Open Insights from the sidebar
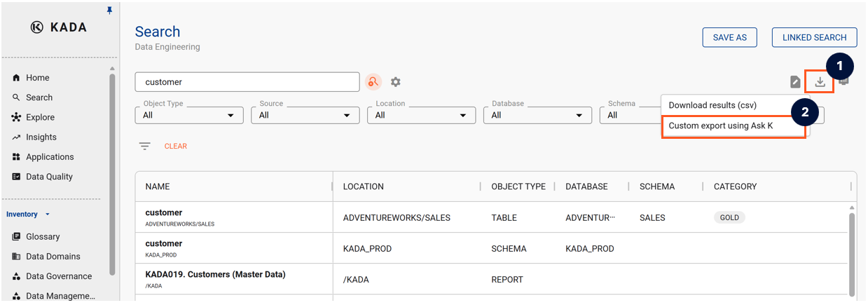Viewport: 868px width, 305px height. pyautogui.click(x=41, y=137)
